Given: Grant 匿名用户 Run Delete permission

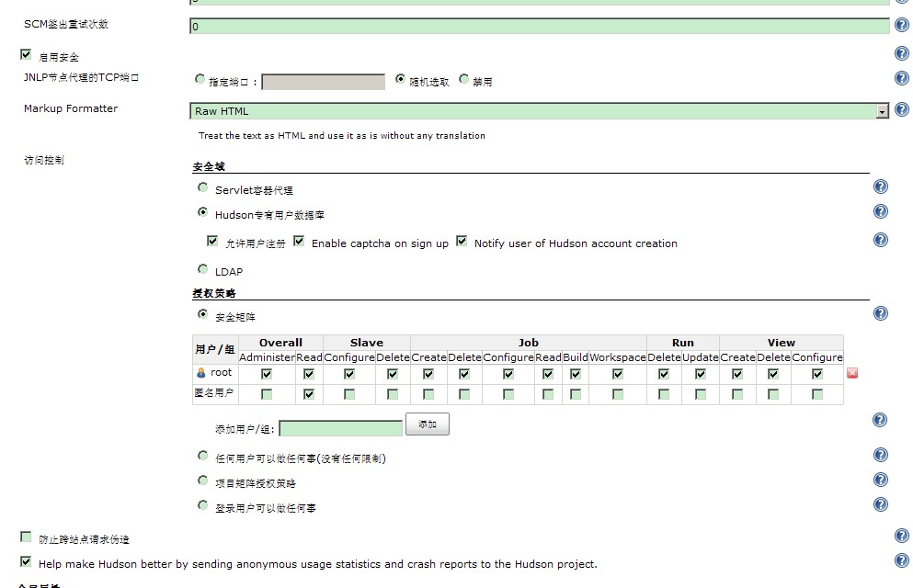Looking at the screenshot, I should [664, 394].
